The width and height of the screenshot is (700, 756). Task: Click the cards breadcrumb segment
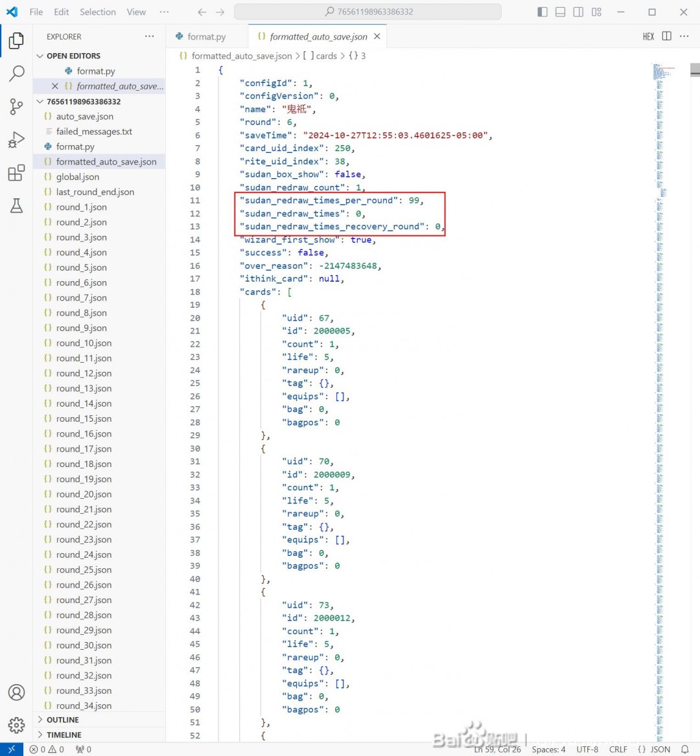pyautogui.click(x=320, y=56)
